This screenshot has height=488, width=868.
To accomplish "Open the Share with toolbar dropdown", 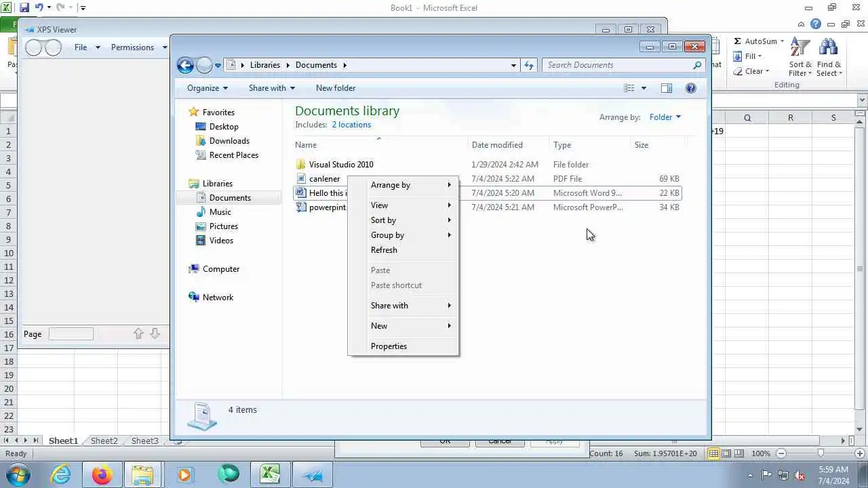I will coord(272,88).
